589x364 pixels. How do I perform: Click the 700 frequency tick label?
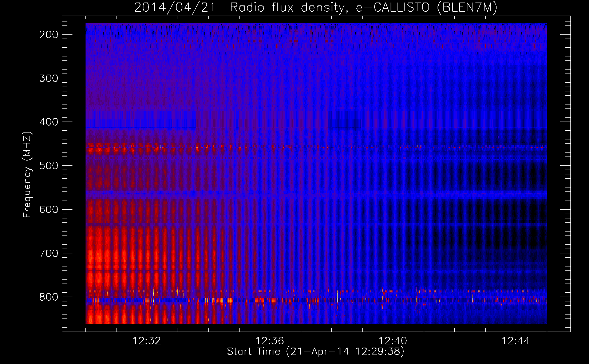49,253
